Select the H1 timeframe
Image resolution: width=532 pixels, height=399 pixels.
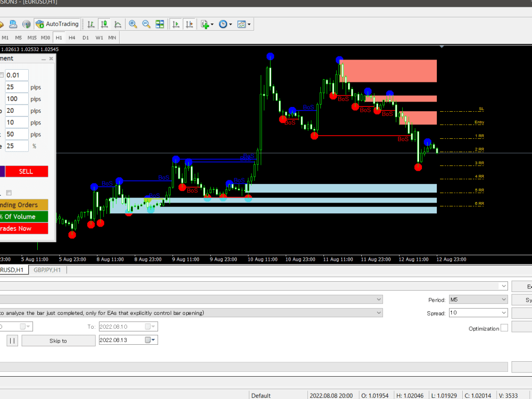pyautogui.click(x=59, y=38)
